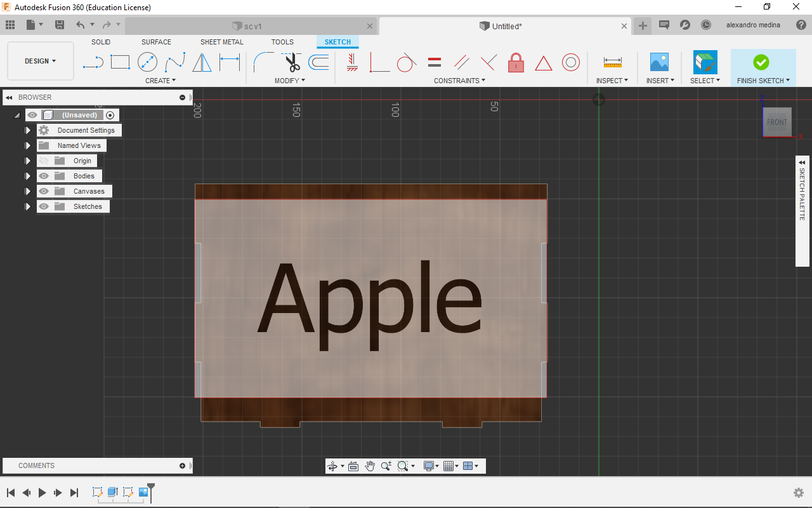Save the document with disk icon
Viewport: 812px width, 508px height.
(60, 25)
